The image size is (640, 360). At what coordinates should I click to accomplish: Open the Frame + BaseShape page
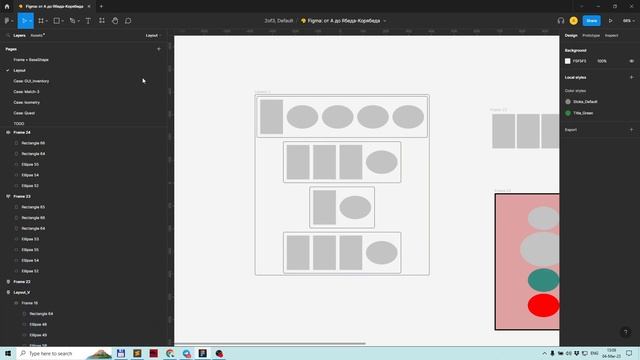point(31,60)
